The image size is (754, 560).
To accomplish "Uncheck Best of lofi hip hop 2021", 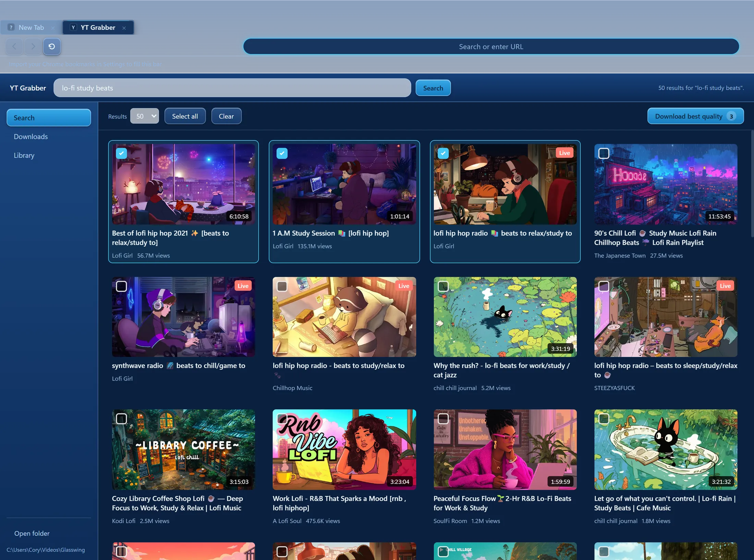I will click(121, 153).
